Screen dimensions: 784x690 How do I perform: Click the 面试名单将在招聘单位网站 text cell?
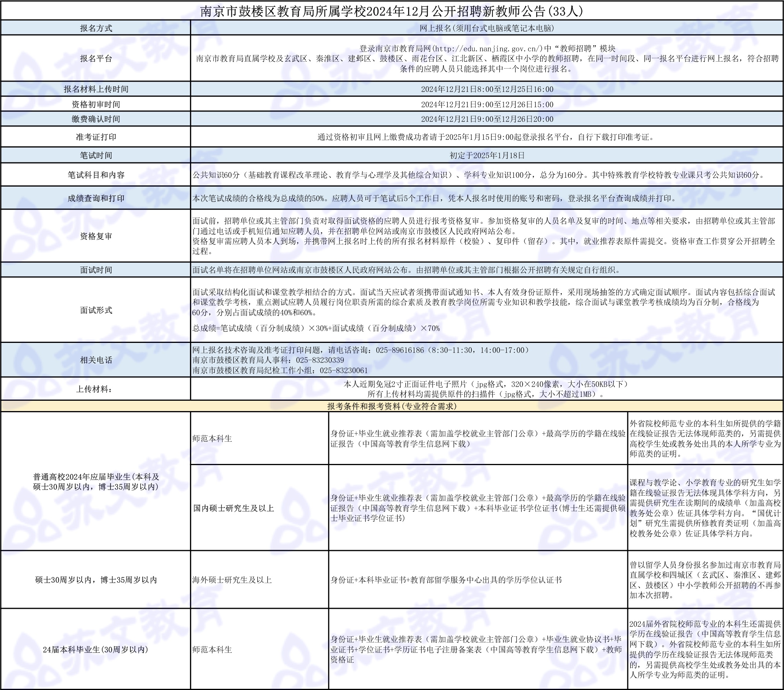coord(487,270)
